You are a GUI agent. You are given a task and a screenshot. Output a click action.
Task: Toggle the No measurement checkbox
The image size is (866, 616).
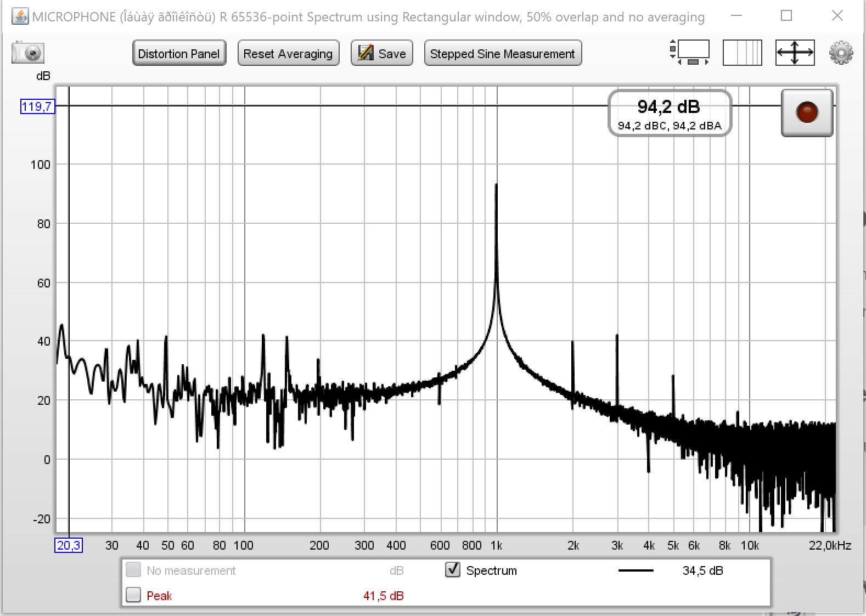click(x=133, y=570)
